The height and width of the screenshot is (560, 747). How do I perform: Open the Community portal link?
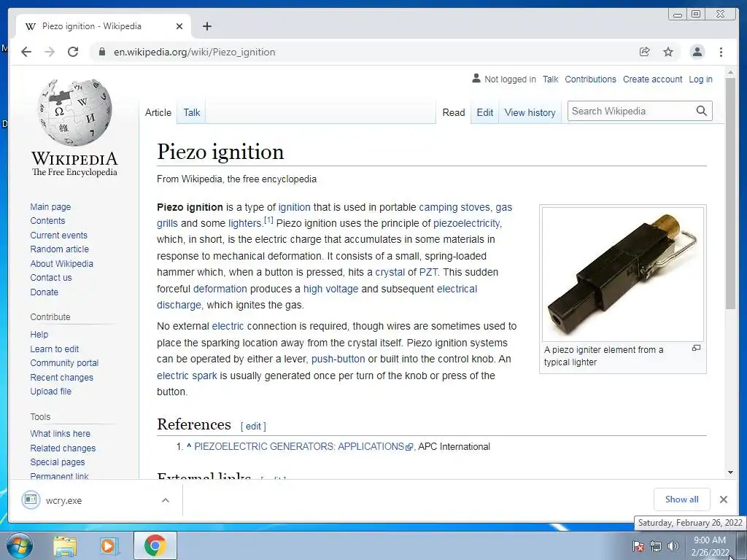click(64, 363)
